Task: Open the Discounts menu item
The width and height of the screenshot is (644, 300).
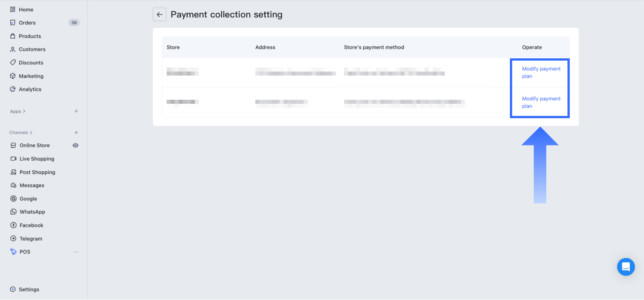Action: click(x=31, y=63)
